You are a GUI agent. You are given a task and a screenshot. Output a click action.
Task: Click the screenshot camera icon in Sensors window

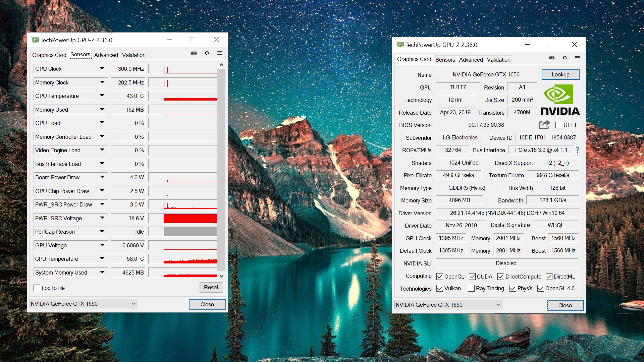pos(194,53)
